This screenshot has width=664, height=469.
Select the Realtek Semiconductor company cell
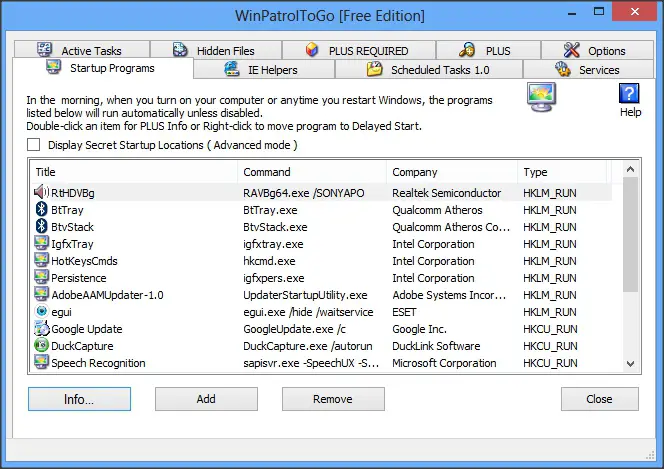[447, 193]
